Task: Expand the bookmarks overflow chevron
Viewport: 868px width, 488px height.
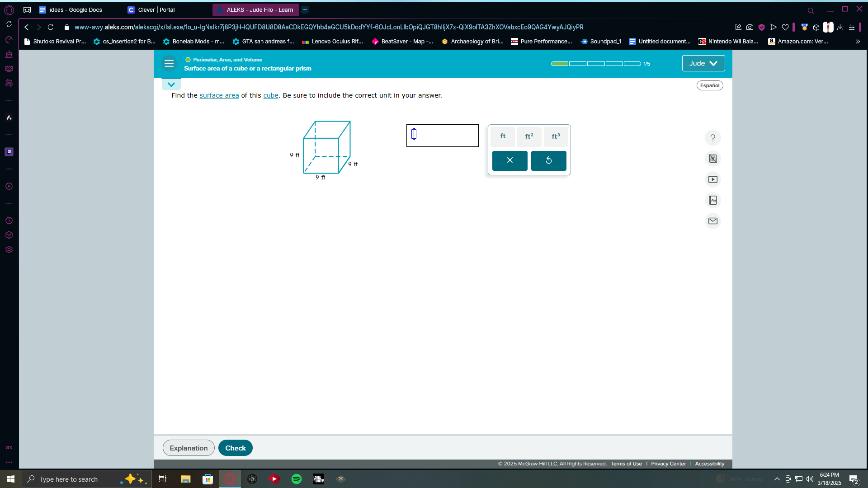Action: (x=858, y=42)
